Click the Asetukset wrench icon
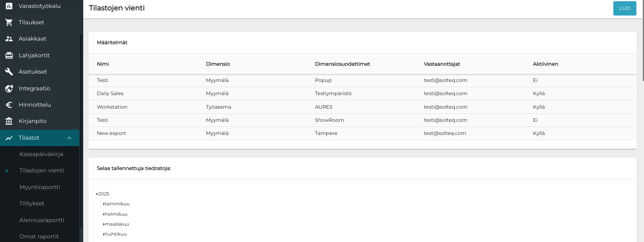 [x=9, y=72]
